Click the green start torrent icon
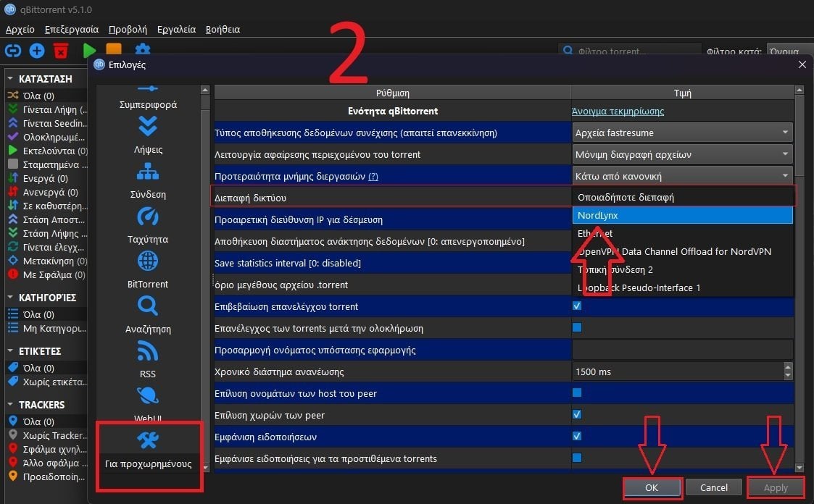This screenshot has width=814, height=504. click(x=89, y=50)
